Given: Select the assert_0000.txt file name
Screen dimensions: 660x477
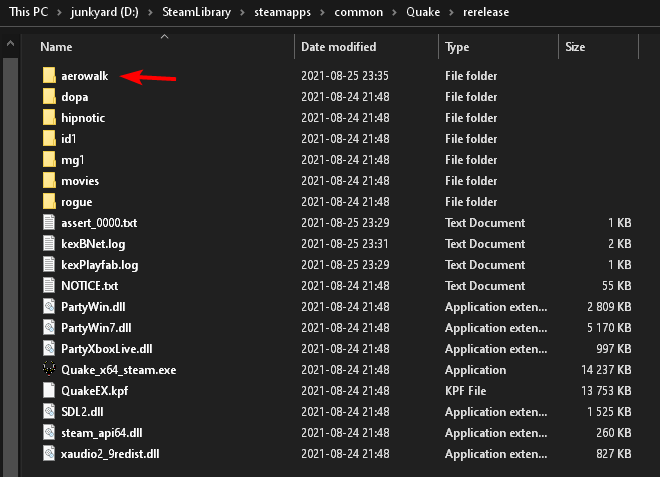Looking at the screenshot, I should pyautogui.click(x=97, y=223).
